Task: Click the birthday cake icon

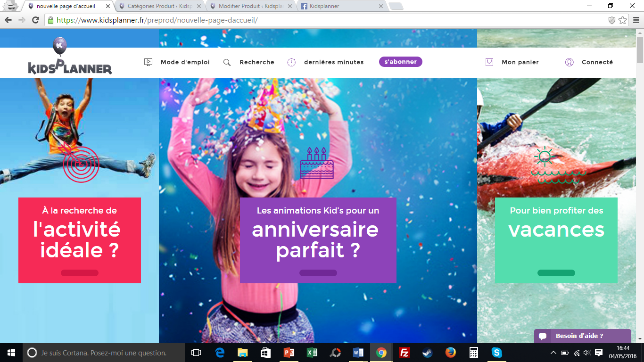Action: [316, 164]
